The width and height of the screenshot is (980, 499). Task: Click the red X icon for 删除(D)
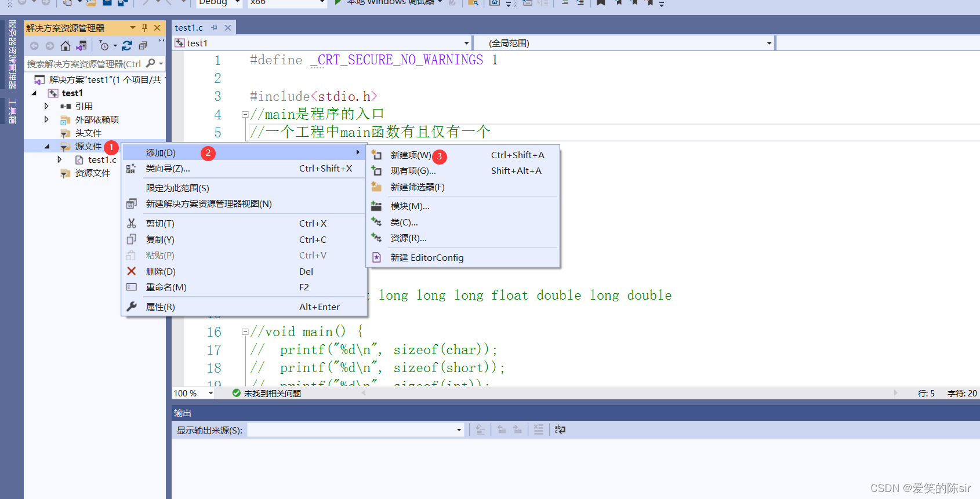[x=132, y=271]
